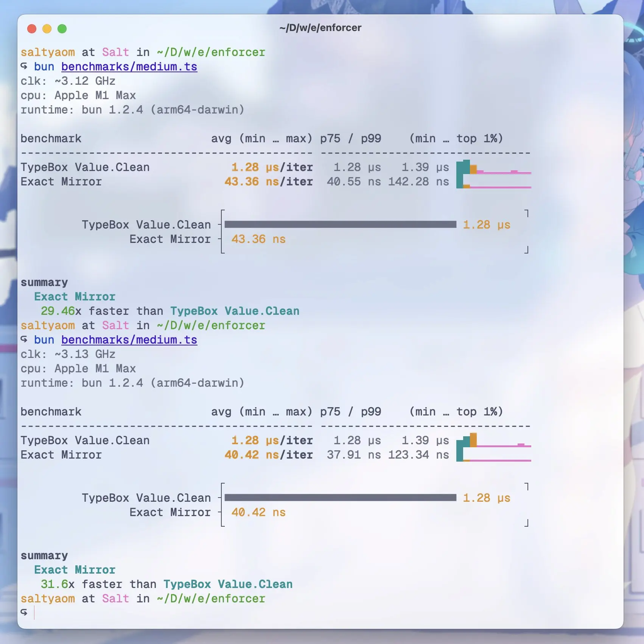This screenshot has height=644, width=644.
Task: Click the benchmark column header label
Action: 51,138
